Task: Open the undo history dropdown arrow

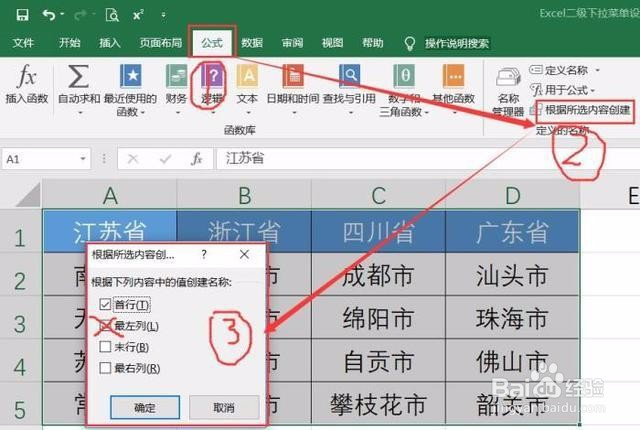Action: pos(62,15)
